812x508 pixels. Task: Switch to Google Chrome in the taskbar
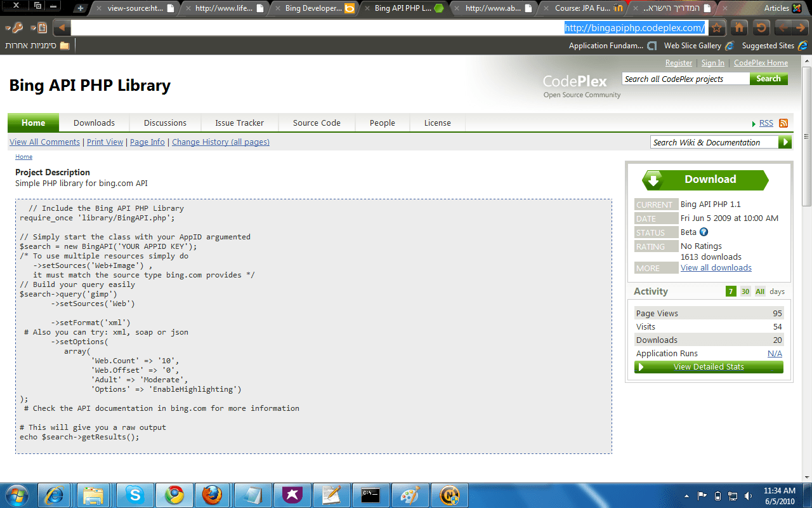(174, 495)
